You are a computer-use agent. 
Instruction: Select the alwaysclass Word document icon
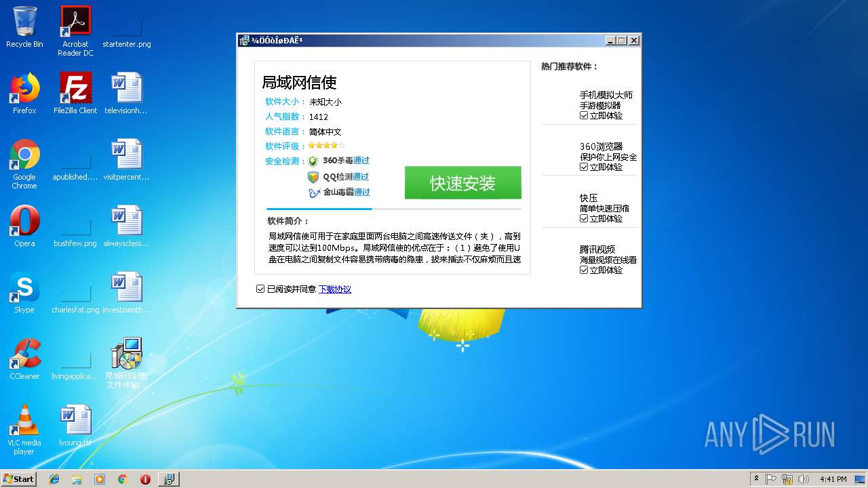click(126, 227)
